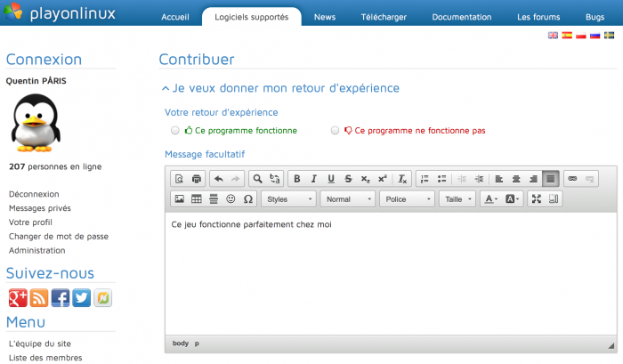Insert an image using the editor toolbar
Image resolution: width=623 pixels, height=364 pixels.
(179, 199)
